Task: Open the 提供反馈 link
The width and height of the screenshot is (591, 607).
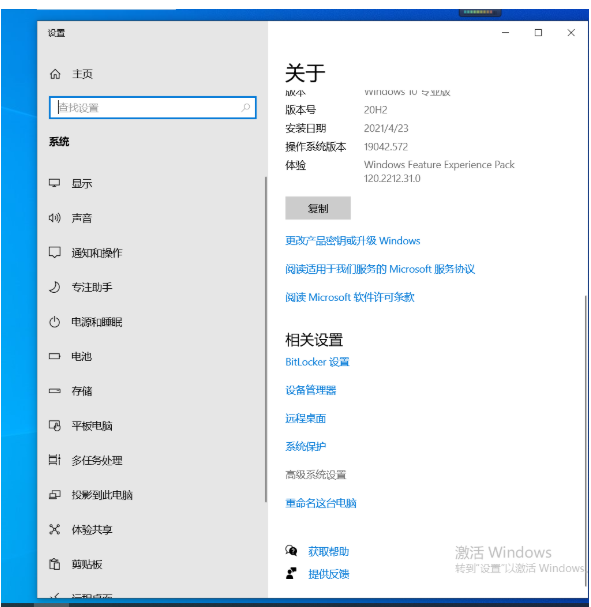Action: [x=329, y=574]
